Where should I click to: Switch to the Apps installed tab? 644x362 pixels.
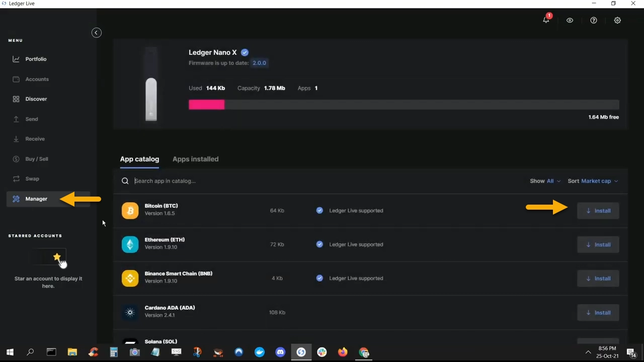pos(195,159)
